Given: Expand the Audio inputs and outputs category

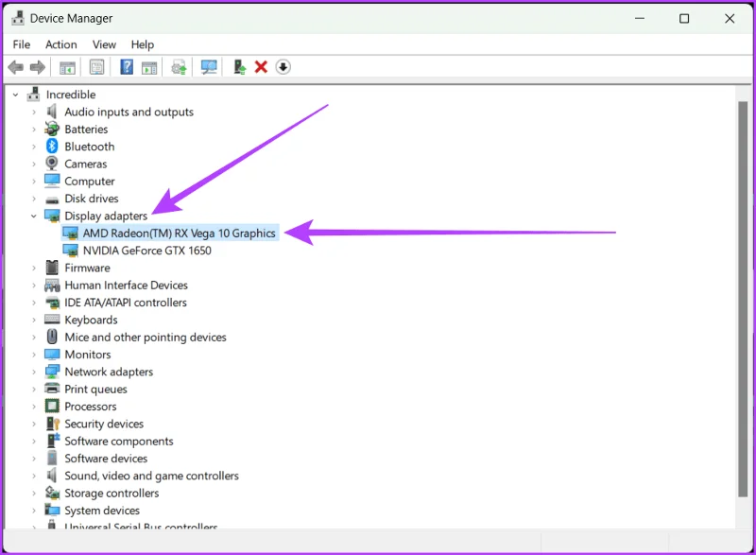Looking at the screenshot, I should tap(34, 112).
